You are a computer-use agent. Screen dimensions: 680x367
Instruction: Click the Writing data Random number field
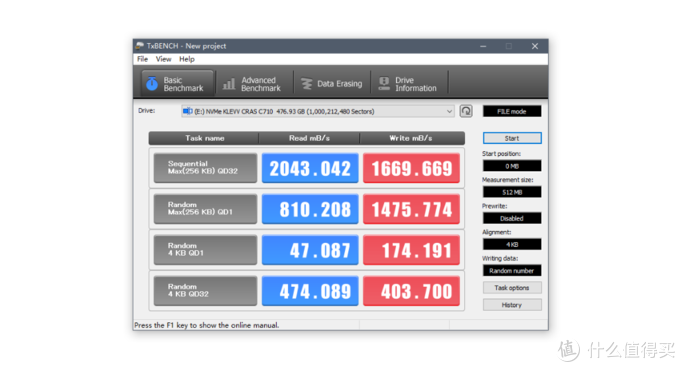(x=512, y=271)
